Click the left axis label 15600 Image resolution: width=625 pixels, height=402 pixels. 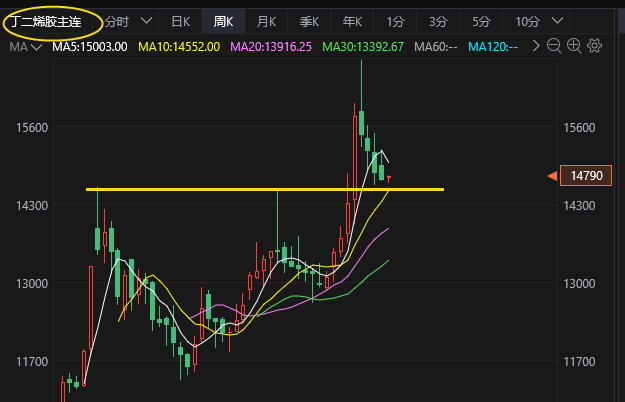32,128
